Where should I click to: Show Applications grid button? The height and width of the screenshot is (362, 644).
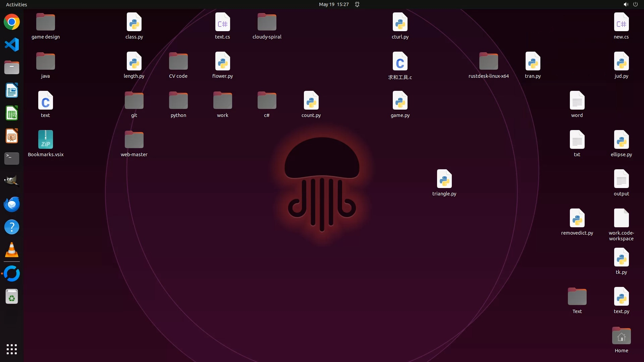(12, 349)
